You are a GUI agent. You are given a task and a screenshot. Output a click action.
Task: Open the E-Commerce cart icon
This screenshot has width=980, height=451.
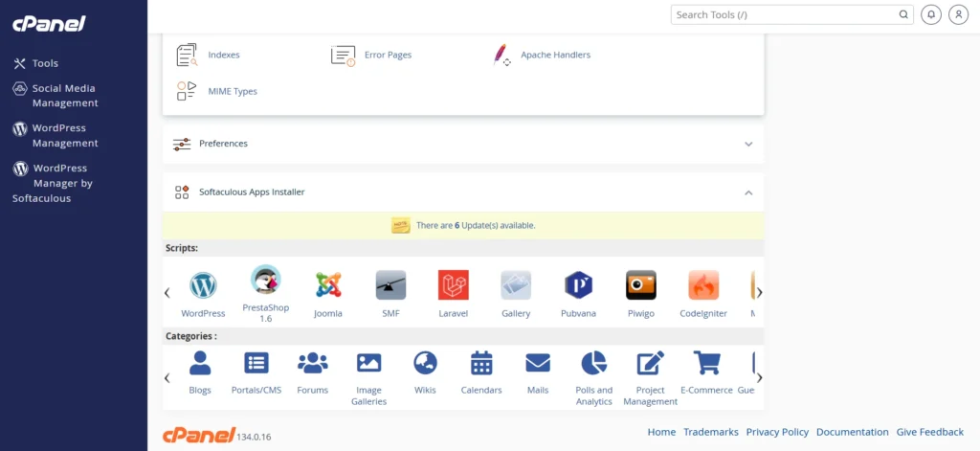click(x=707, y=363)
